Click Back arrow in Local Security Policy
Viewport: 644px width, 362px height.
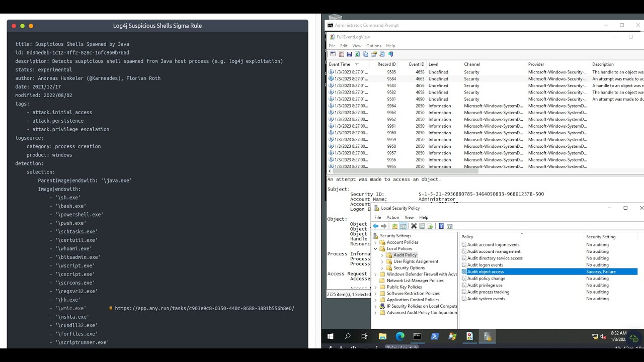point(375,226)
